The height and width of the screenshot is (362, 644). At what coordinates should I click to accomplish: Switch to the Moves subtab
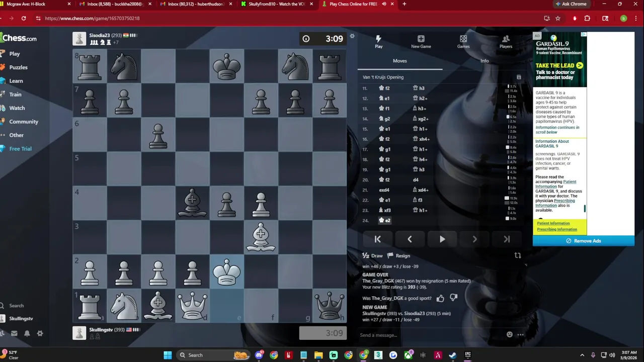tap(399, 61)
